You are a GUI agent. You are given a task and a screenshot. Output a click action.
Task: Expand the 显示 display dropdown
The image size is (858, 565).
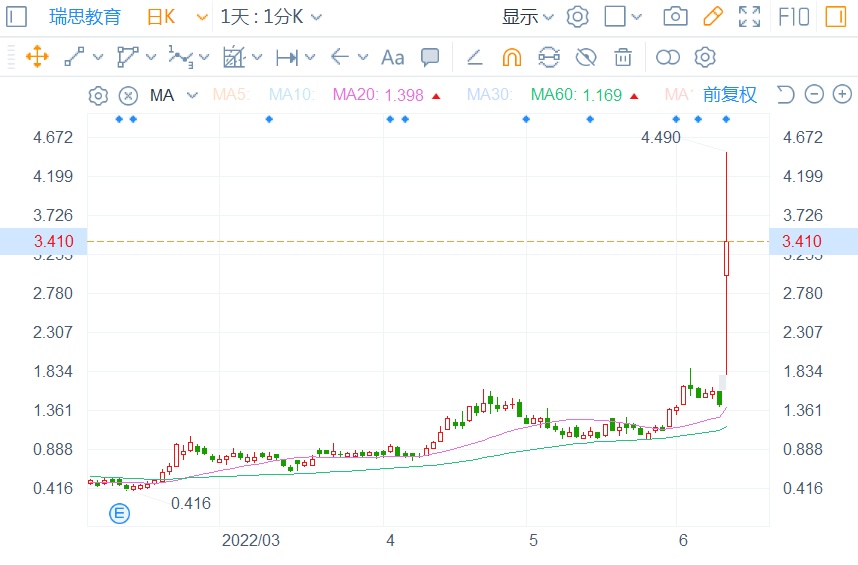527,17
